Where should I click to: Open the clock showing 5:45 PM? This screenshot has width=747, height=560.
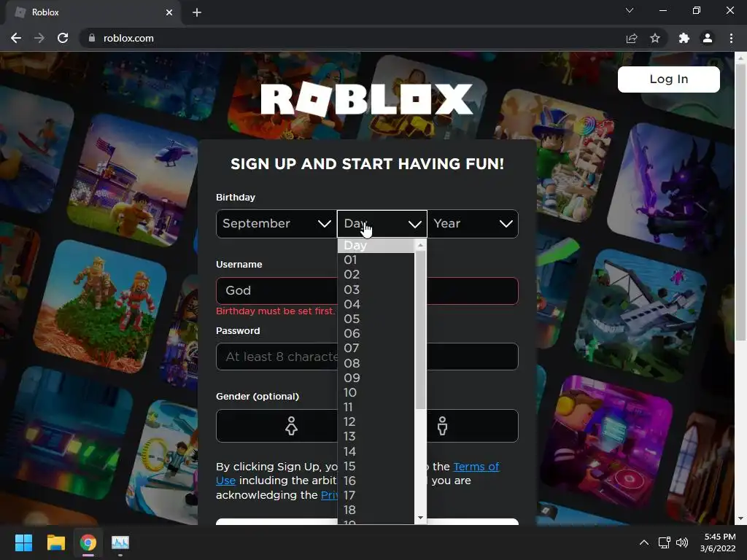click(x=718, y=542)
